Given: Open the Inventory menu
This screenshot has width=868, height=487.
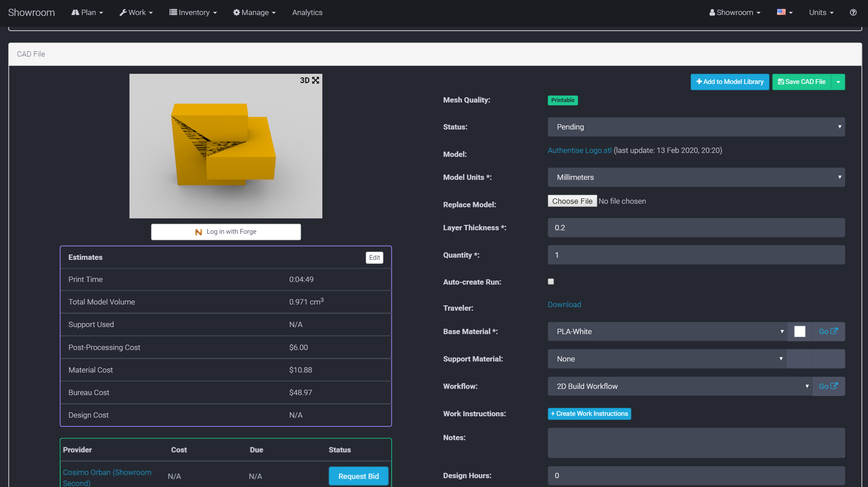Looking at the screenshot, I should point(193,12).
